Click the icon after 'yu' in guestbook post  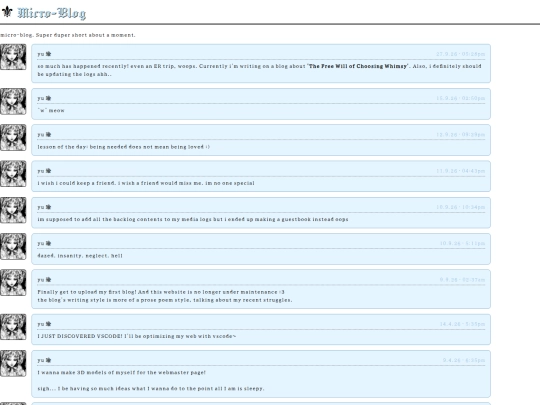[48, 207]
